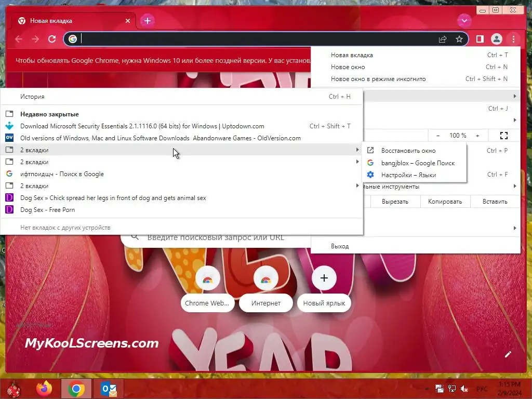The width and height of the screenshot is (532, 399).
Task: Open a new tab with the plus button
Action: coord(147,21)
